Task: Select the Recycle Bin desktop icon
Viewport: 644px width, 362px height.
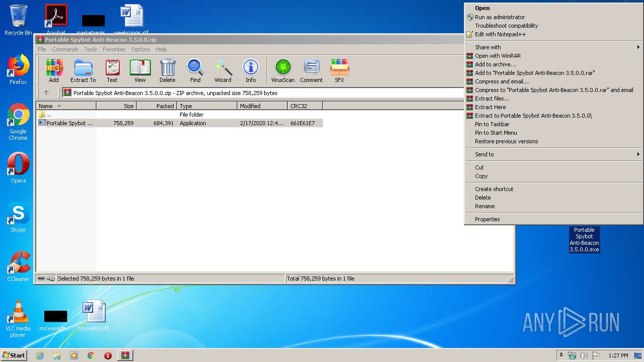Action: point(18,20)
